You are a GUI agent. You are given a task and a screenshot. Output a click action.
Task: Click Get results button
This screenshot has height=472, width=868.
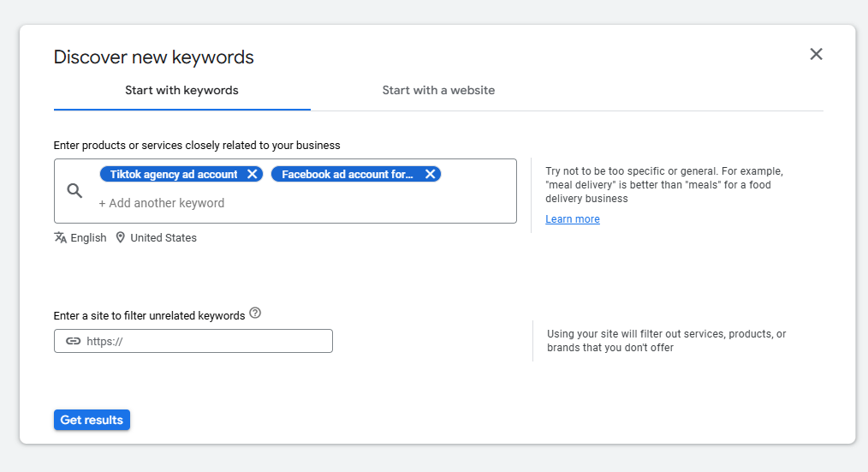(x=92, y=420)
